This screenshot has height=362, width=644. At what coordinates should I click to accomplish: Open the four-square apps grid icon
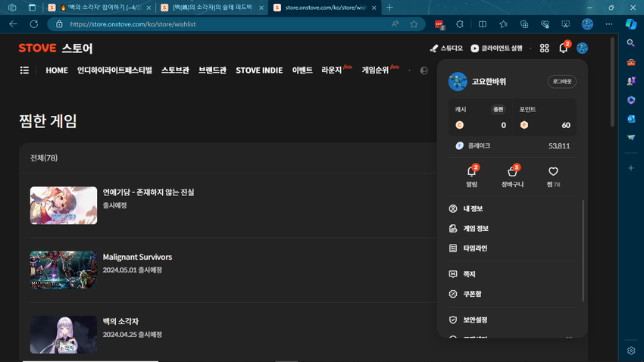point(544,48)
